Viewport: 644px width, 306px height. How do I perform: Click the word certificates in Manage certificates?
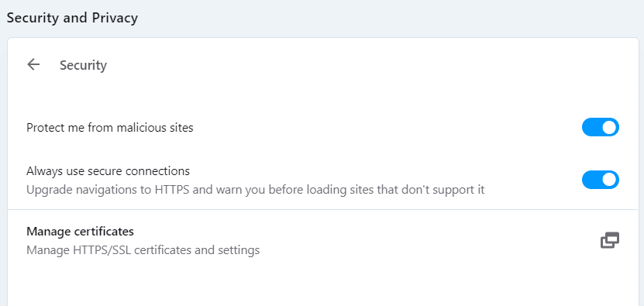click(104, 232)
